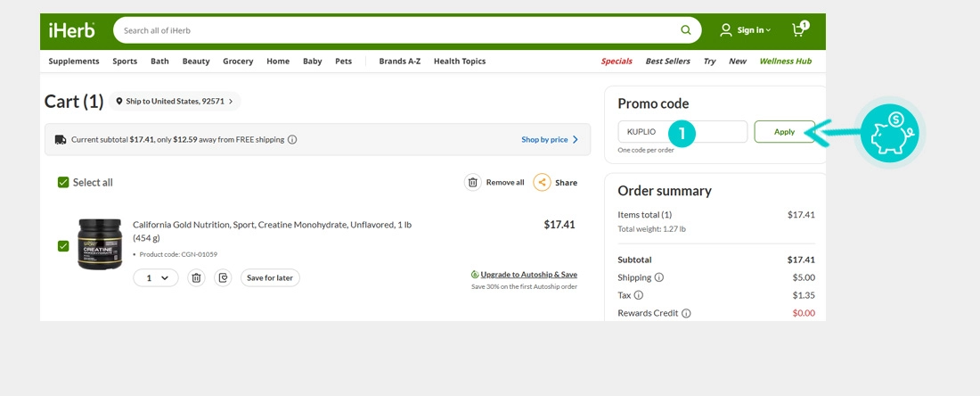Click the promo code input field
980x396 pixels.
pos(682,132)
